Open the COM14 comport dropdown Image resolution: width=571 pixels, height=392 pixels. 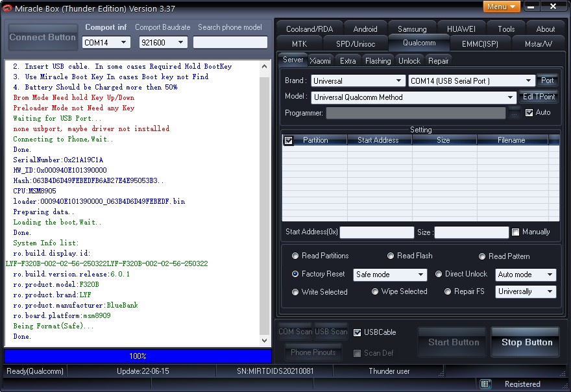(106, 43)
